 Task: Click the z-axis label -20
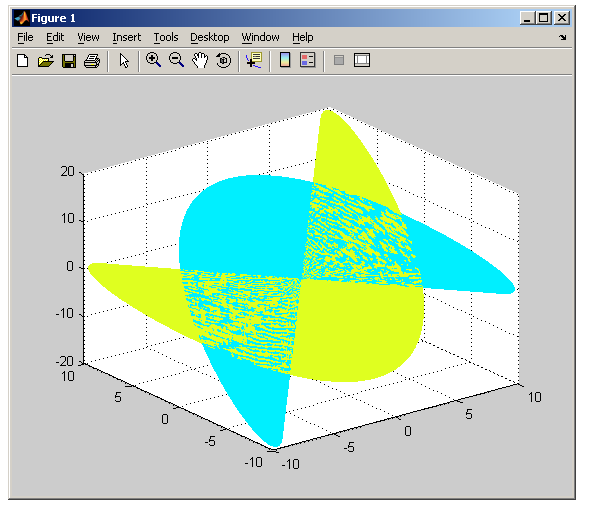65,361
